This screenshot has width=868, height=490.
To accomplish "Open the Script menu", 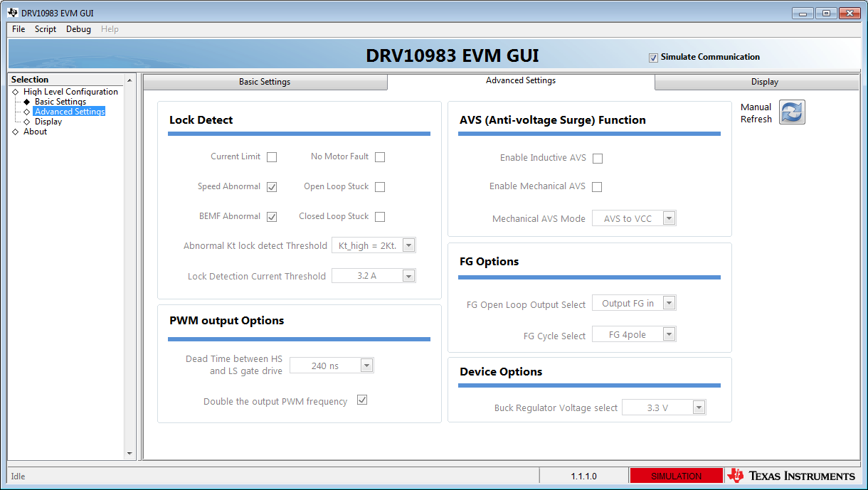I will 46,29.
